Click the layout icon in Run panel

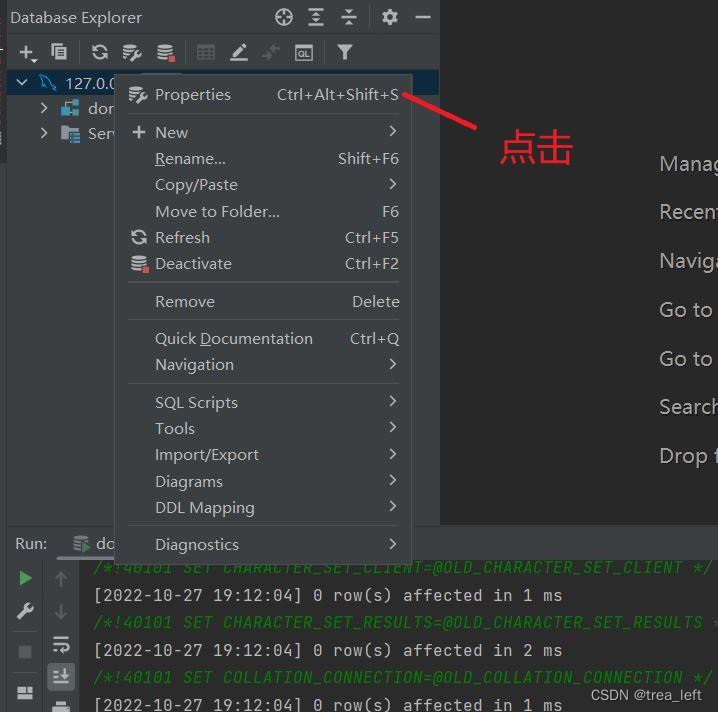coord(25,693)
